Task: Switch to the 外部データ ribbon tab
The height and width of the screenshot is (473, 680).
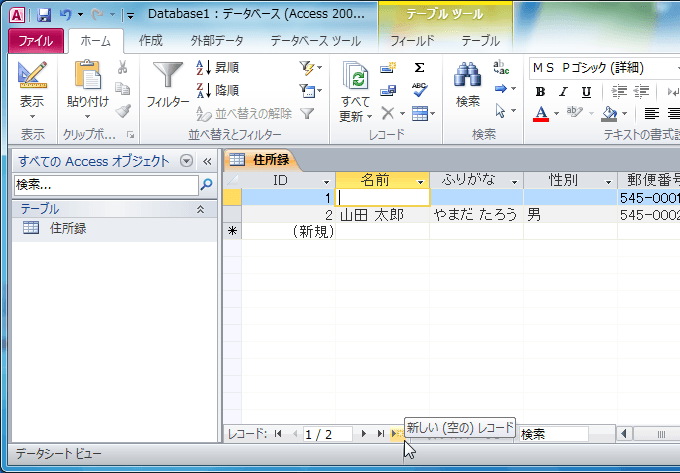Action: point(217,41)
